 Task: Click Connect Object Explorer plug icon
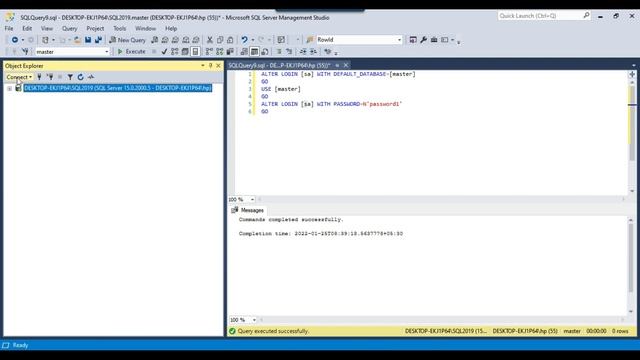(39, 77)
